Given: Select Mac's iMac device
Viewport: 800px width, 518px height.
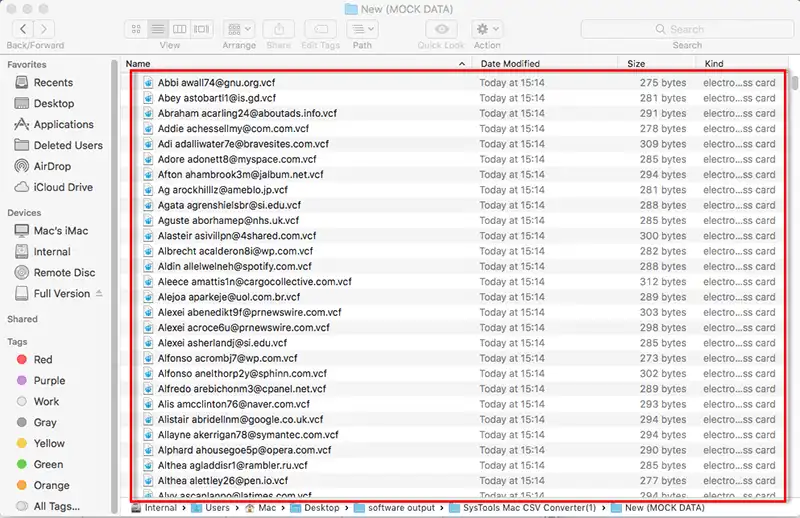Looking at the screenshot, I should click(61, 231).
